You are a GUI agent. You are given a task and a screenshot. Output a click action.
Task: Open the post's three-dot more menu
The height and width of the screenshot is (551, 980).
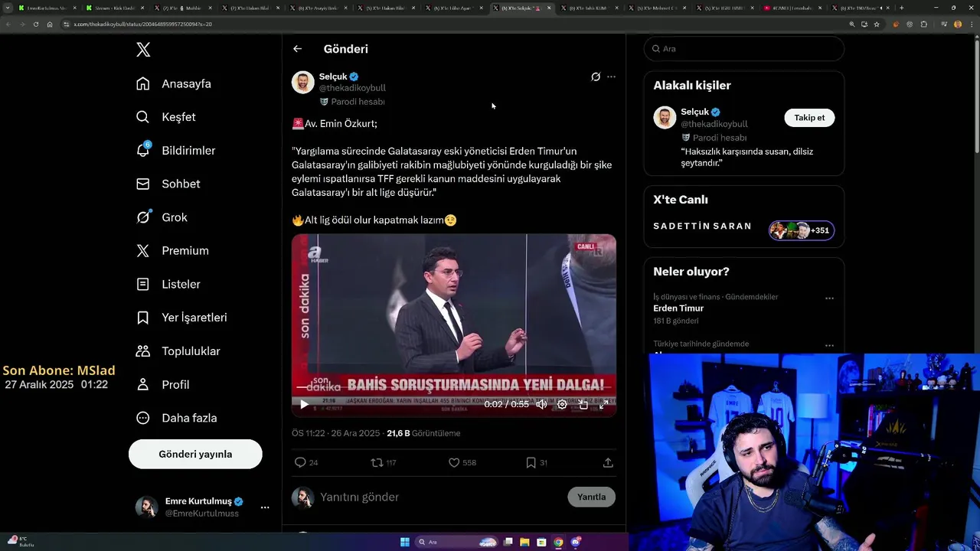tap(611, 77)
